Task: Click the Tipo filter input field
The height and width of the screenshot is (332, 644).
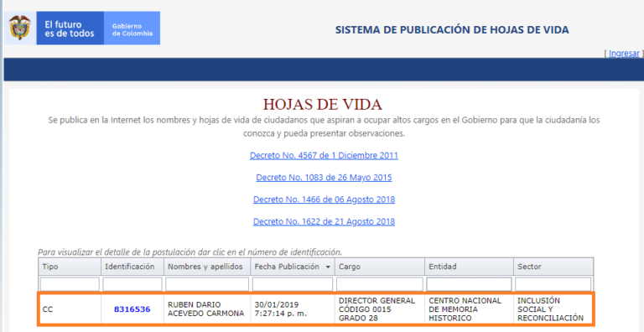Action: coord(70,284)
